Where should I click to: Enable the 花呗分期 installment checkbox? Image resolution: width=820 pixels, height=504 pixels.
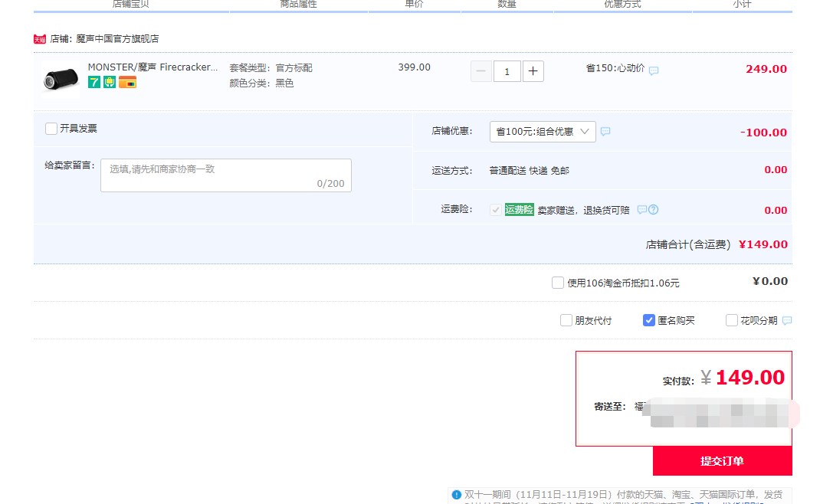click(732, 320)
